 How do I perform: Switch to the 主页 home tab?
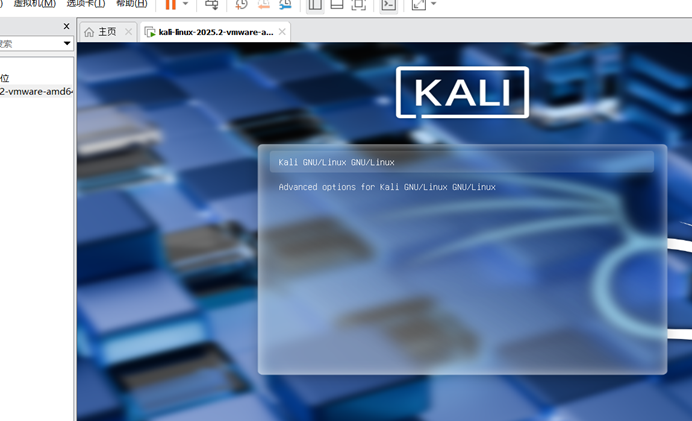[107, 32]
